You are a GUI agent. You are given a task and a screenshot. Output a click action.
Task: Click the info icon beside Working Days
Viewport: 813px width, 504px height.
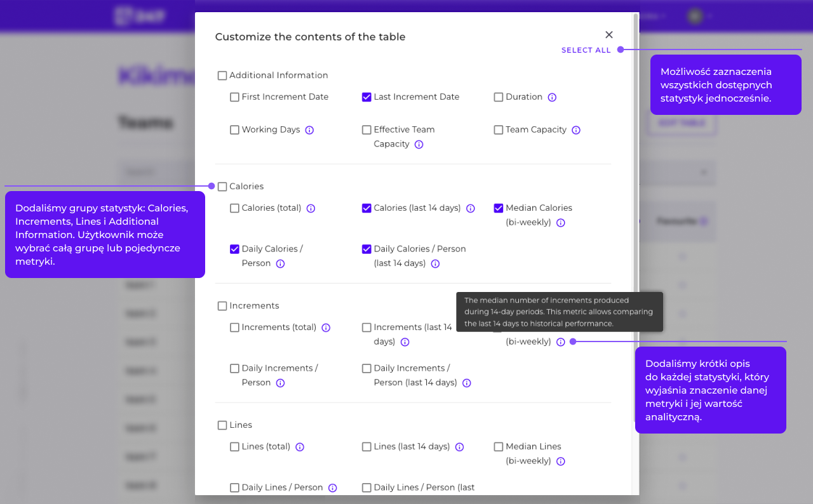tap(309, 130)
